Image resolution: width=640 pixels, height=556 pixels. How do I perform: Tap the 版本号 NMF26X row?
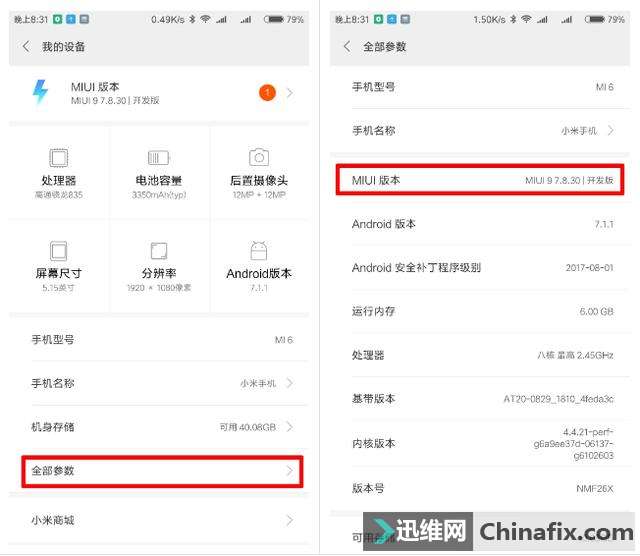click(483, 488)
